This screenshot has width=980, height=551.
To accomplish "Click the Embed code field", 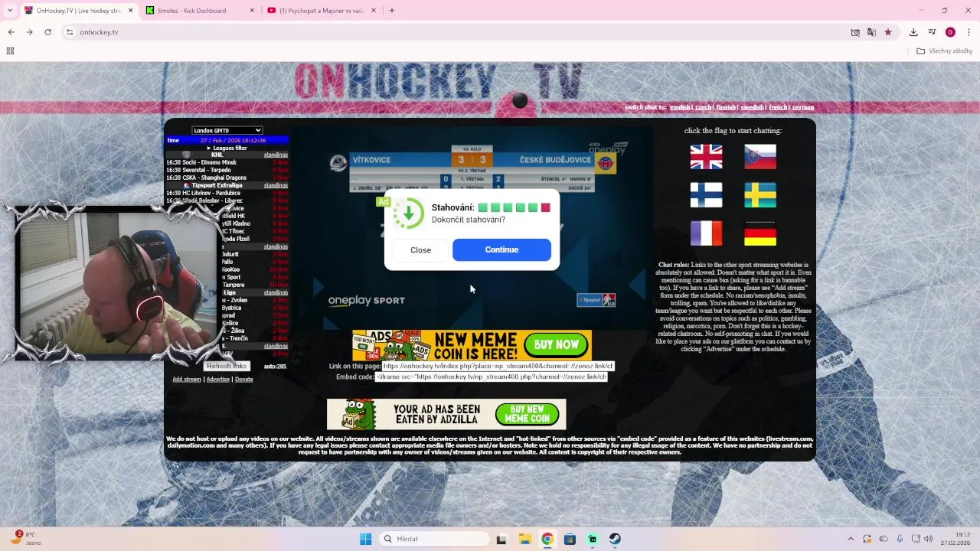I will click(x=491, y=377).
